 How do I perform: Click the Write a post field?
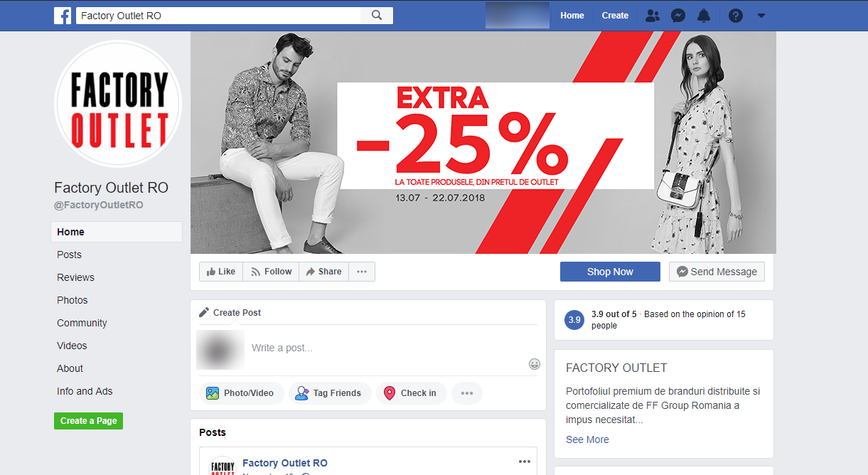point(387,348)
